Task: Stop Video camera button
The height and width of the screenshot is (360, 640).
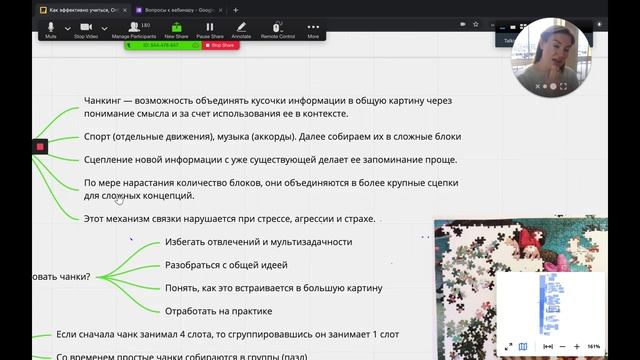Action: pos(86,30)
